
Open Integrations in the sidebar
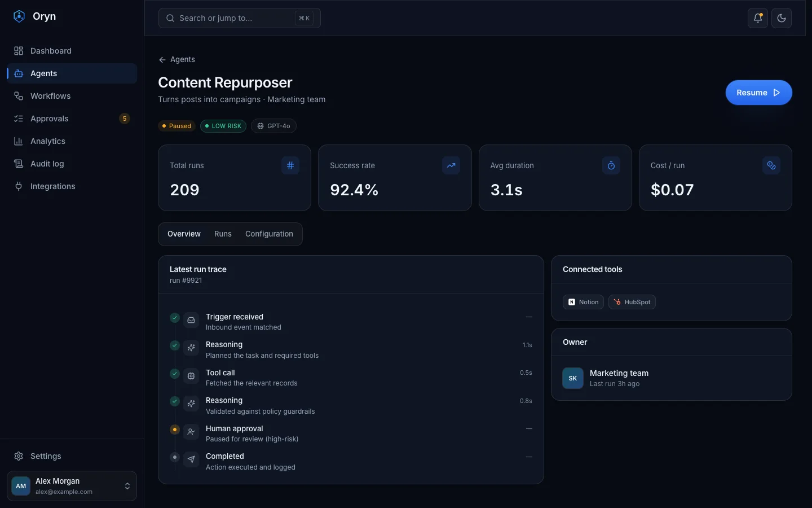(x=72, y=186)
